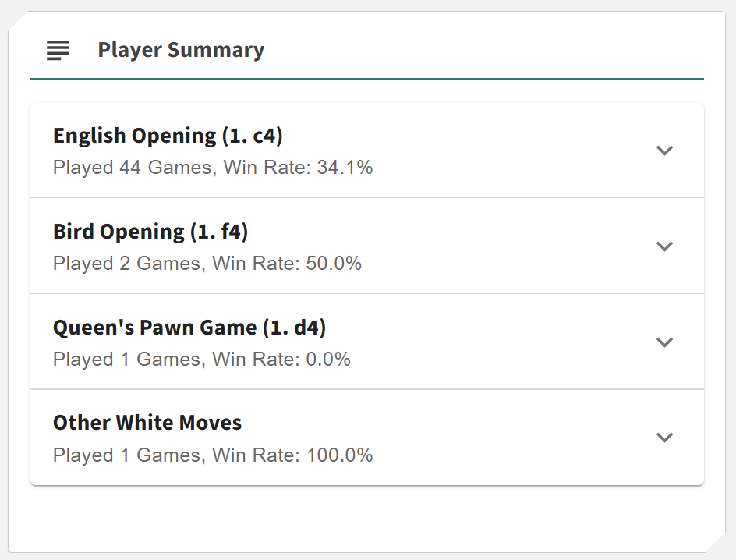This screenshot has height=560, width=736.
Task: Click "Played 1 Games" under Other White Moves
Action: pyautogui.click(x=127, y=455)
